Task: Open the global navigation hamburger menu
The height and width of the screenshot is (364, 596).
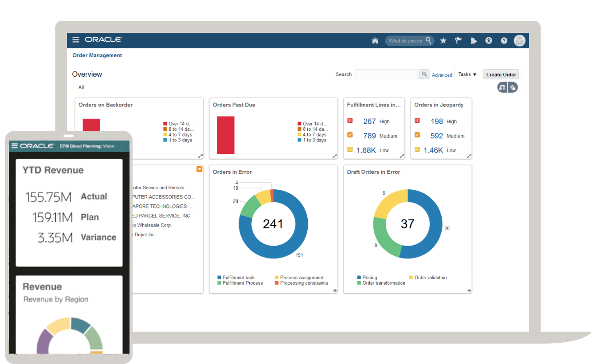Action: [75, 40]
